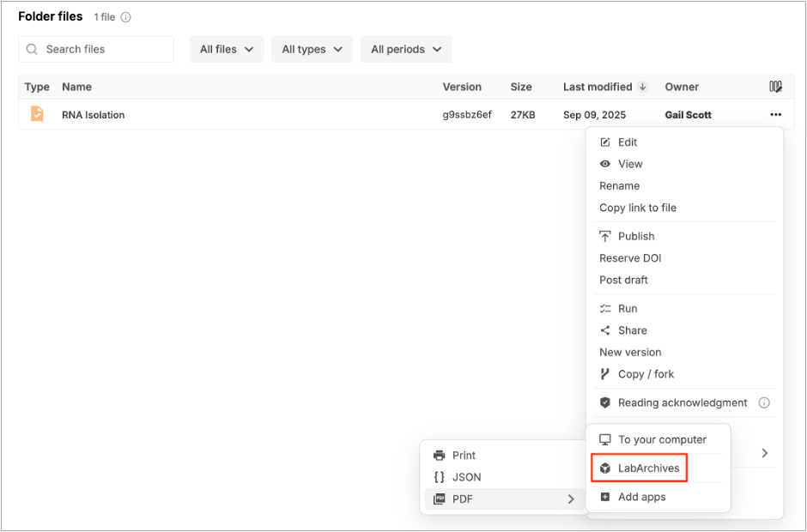Viewport: 807px width, 532px height.
Task: Select LabArchives export destination
Action: [648, 469]
